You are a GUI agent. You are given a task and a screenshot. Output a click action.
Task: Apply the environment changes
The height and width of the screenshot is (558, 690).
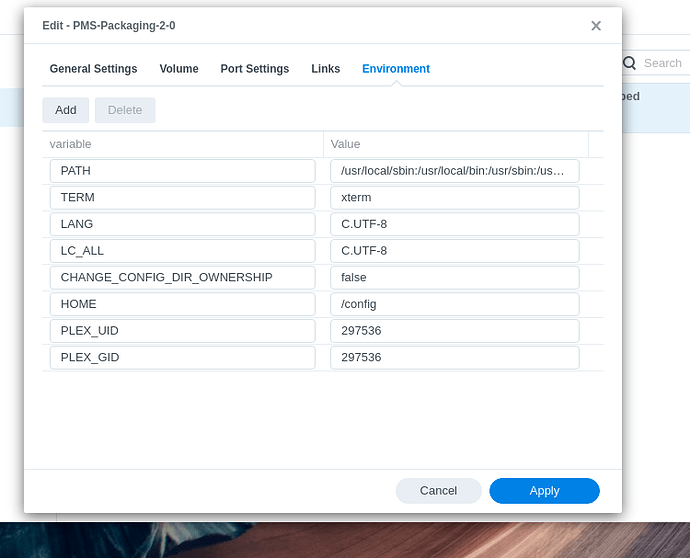click(x=544, y=491)
